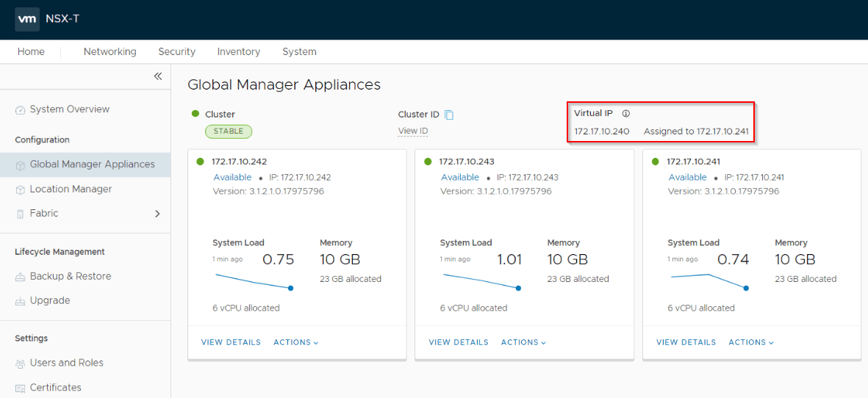Screen dimensions: 868x398
Task: Click the green Cluster status dot
Action: point(196,114)
